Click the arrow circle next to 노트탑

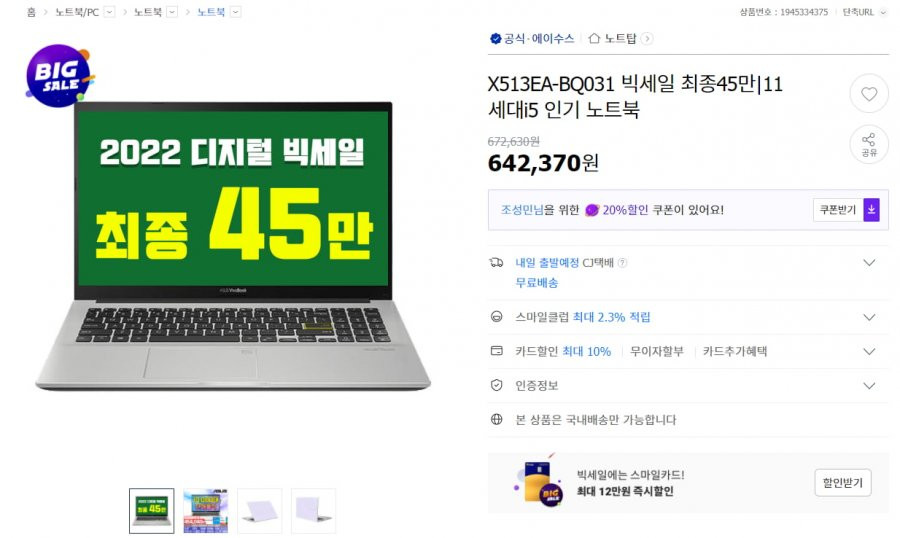(x=647, y=38)
